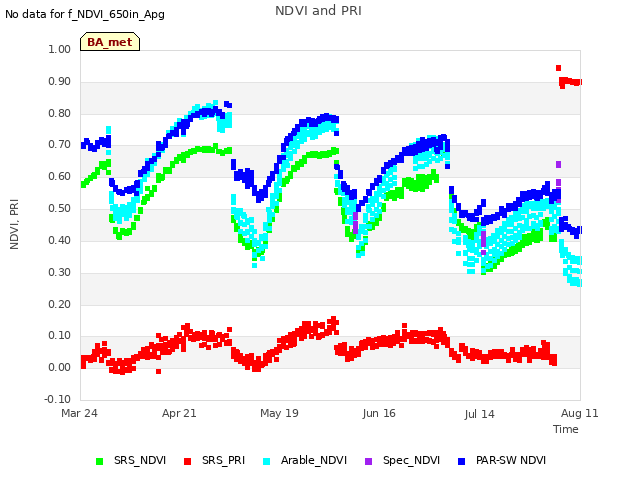This screenshot has width=640, height=480.
Task: Click the May 19 x-axis tick label
Action: [x=279, y=413]
